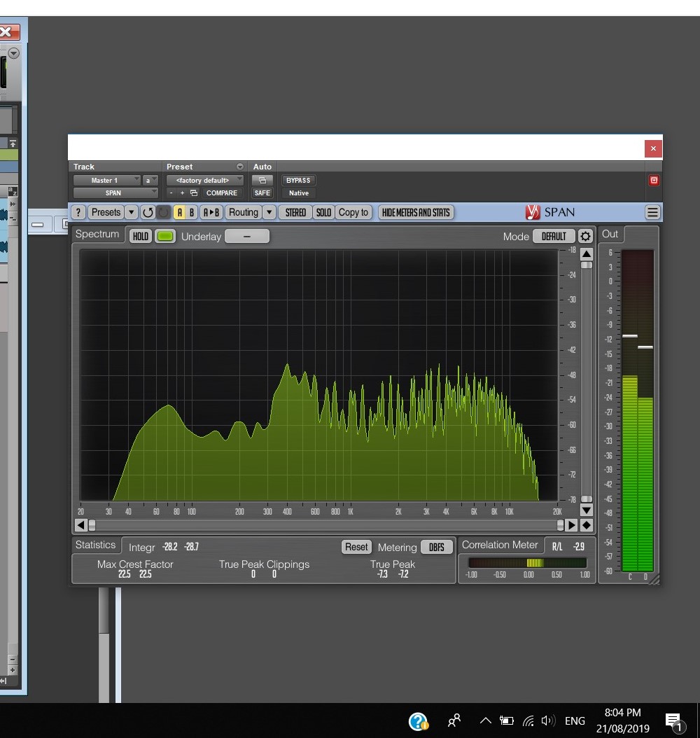Click the statistics Reset button
The width and height of the screenshot is (700, 738).
point(356,547)
